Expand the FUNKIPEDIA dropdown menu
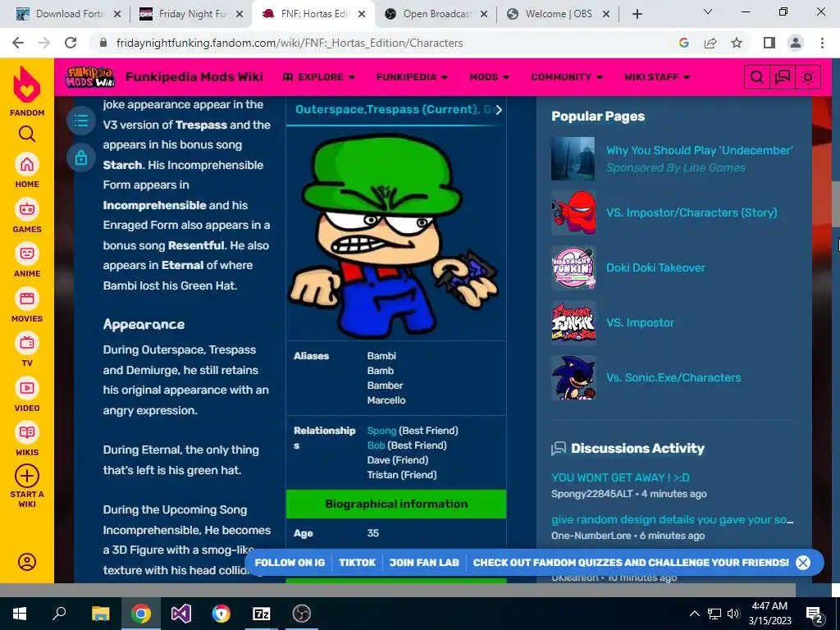Image resolution: width=840 pixels, height=630 pixels. point(412,77)
